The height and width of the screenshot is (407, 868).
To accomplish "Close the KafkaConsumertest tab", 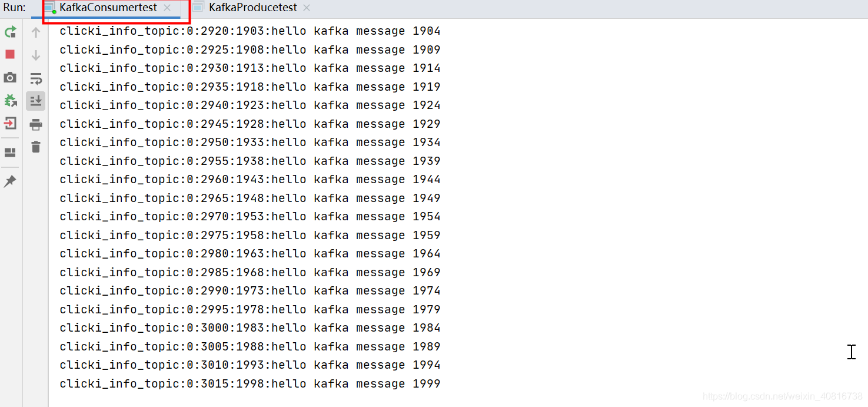I will pyautogui.click(x=168, y=9).
